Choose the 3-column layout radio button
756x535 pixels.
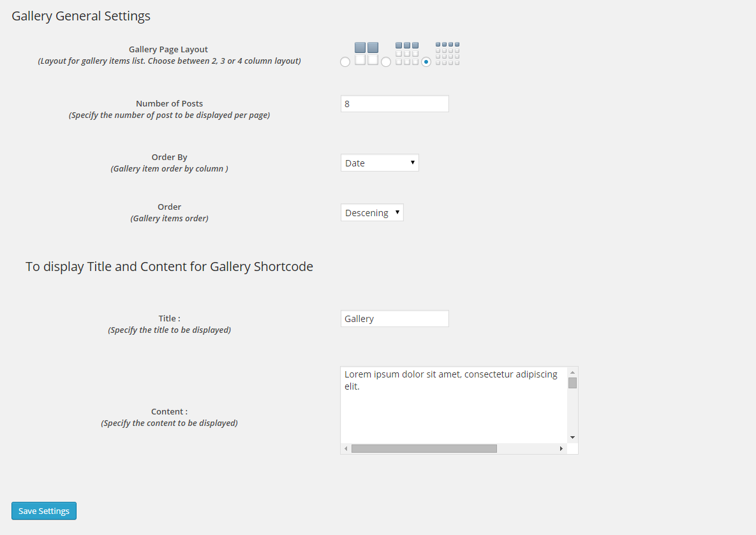click(x=386, y=62)
